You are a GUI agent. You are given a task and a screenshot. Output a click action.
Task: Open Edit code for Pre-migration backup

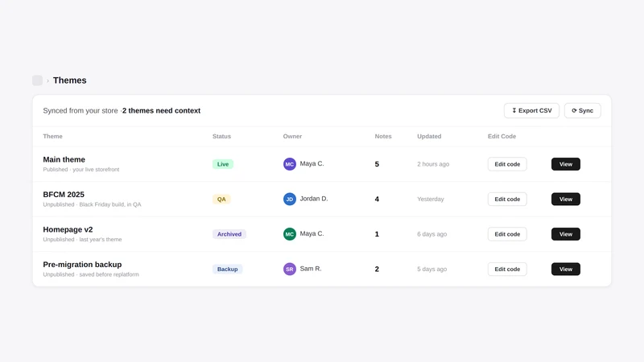tap(507, 269)
